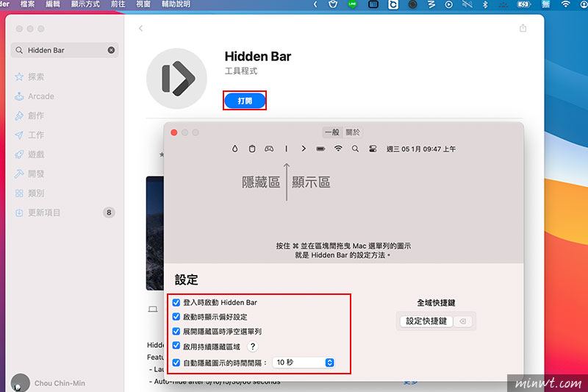Open Chou Chin-Min account profile
This screenshot has width=588, height=392.
[48, 383]
